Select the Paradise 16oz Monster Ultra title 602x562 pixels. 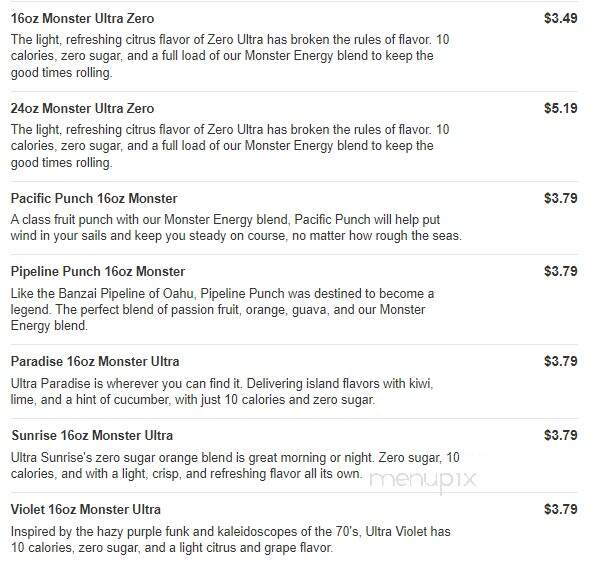(x=95, y=361)
